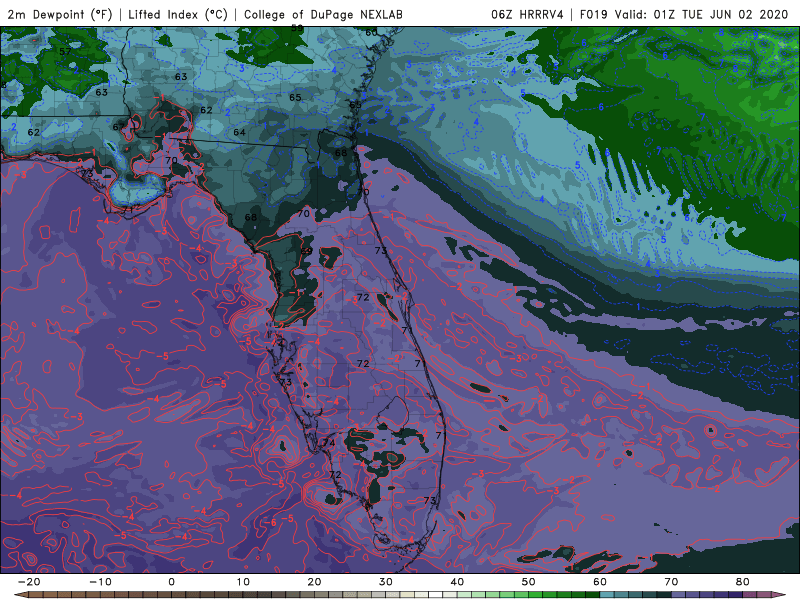Click the "2m Dewpoint (°F)" title text

tap(60, 14)
